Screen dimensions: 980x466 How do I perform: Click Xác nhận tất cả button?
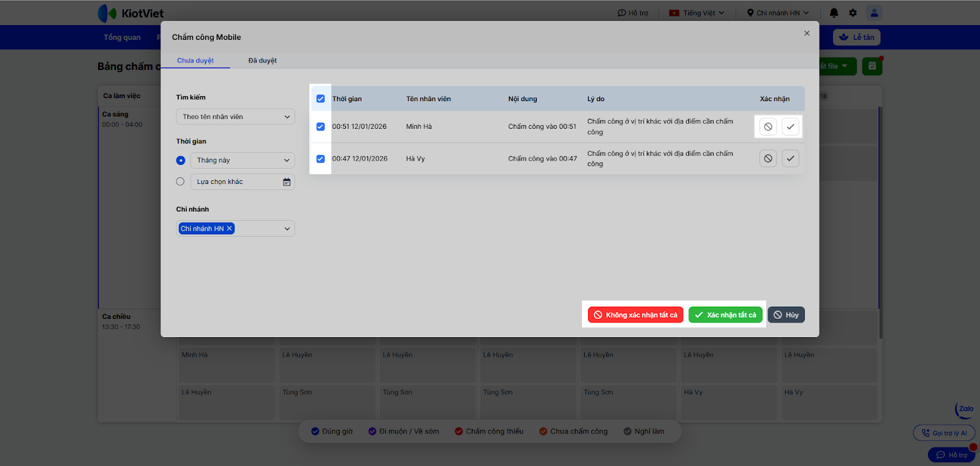pos(725,315)
